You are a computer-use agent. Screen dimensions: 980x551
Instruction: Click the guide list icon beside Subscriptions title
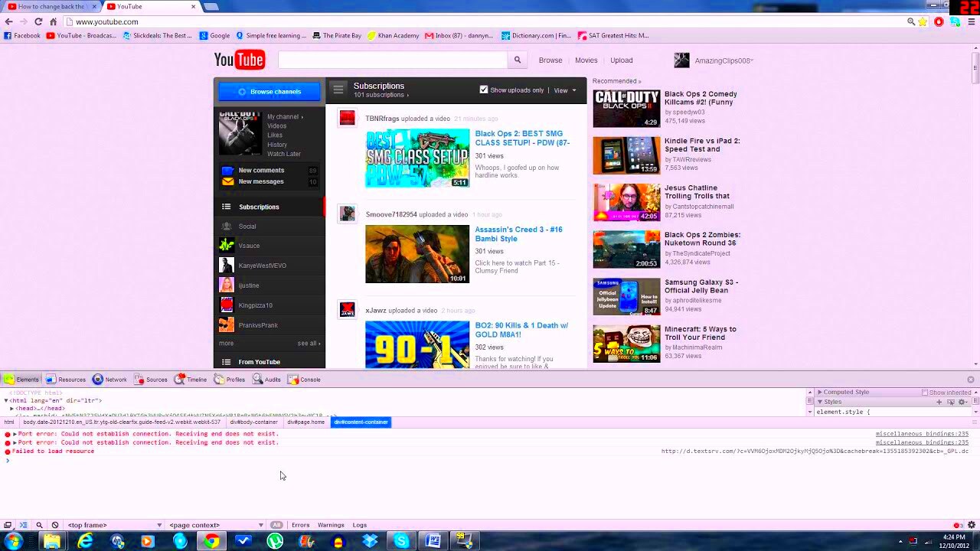tap(338, 89)
